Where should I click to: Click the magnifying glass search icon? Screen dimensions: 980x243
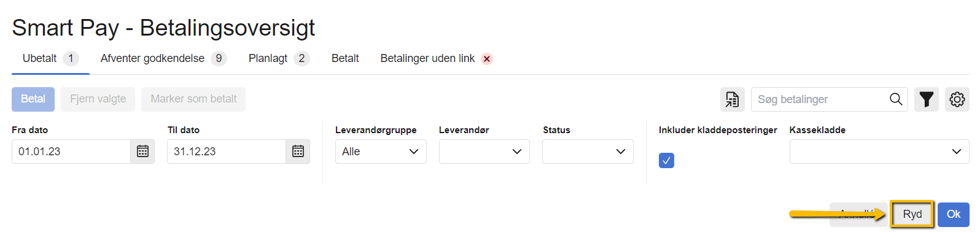pos(896,99)
